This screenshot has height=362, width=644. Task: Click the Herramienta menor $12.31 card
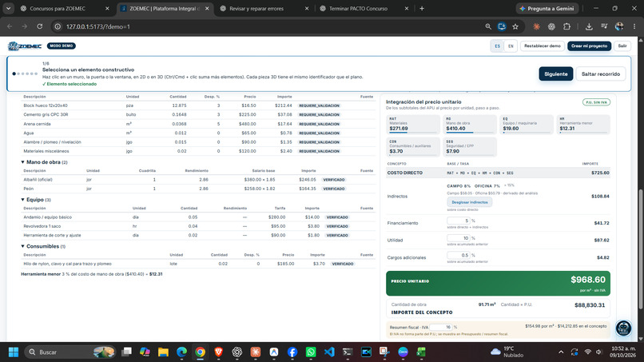pyautogui.click(x=583, y=124)
